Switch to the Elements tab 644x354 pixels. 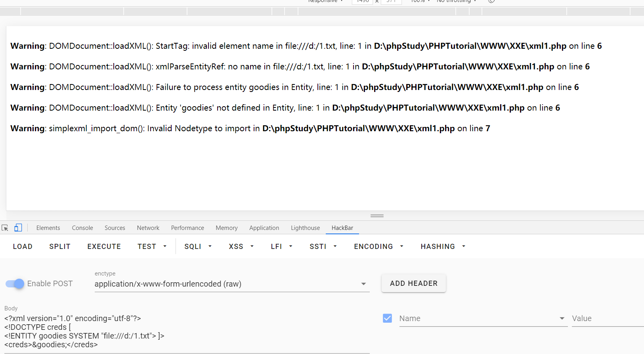click(48, 228)
